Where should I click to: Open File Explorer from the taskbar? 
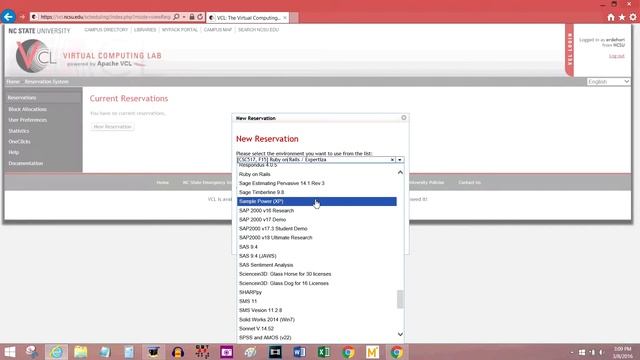80,352
